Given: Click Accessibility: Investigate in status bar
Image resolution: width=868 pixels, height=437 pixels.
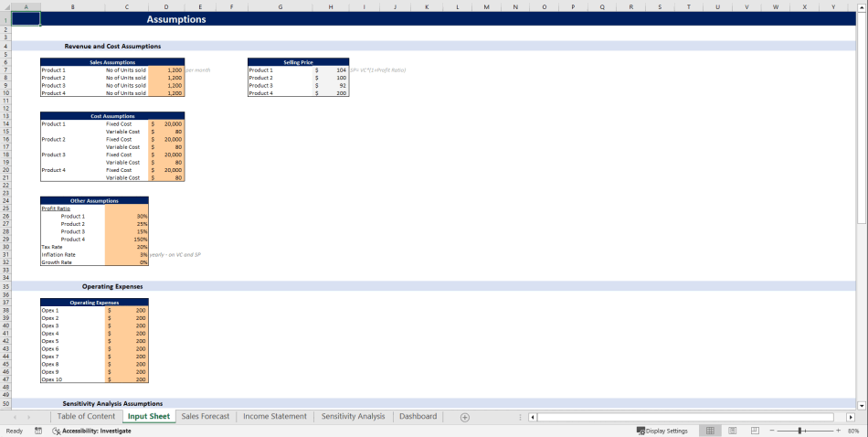Looking at the screenshot, I should pyautogui.click(x=91, y=431).
